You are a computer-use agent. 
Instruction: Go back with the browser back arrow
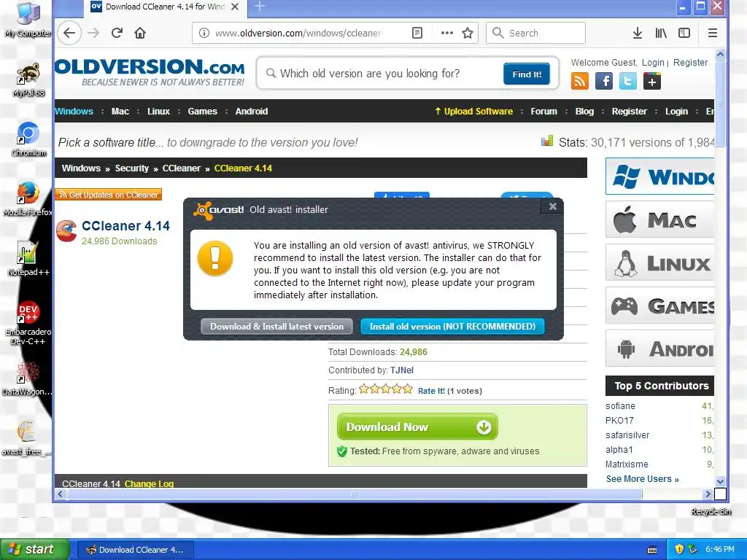(x=69, y=33)
